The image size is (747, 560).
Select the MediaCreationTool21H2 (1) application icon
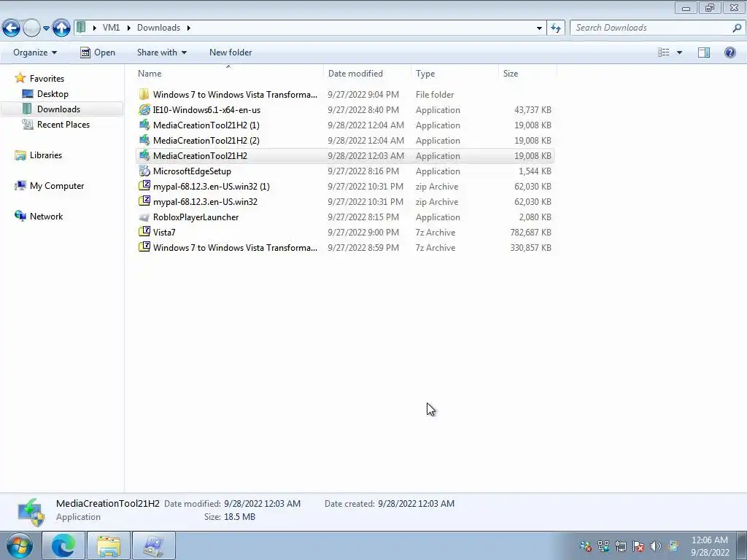pyautogui.click(x=144, y=125)
